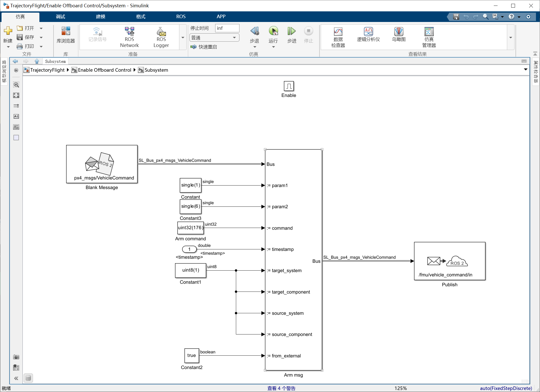Open the ROS Logger tool
540x392 pixels.
click(161, 37)
